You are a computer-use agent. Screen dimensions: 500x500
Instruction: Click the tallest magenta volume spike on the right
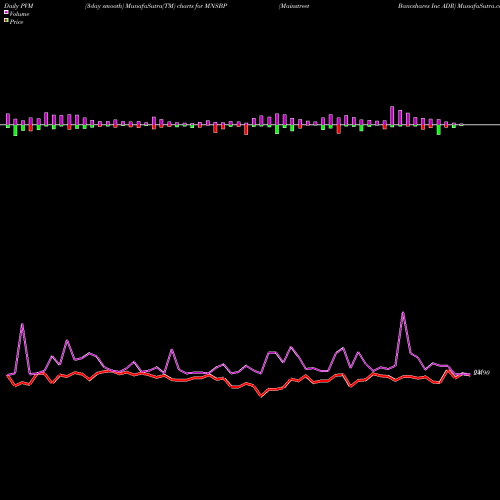pos(403,313)
